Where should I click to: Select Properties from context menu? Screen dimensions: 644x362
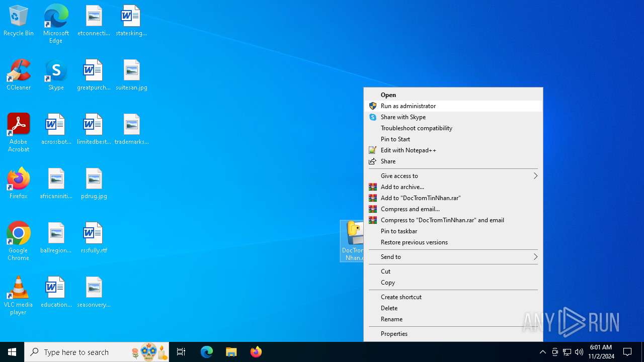coord(394,334)
